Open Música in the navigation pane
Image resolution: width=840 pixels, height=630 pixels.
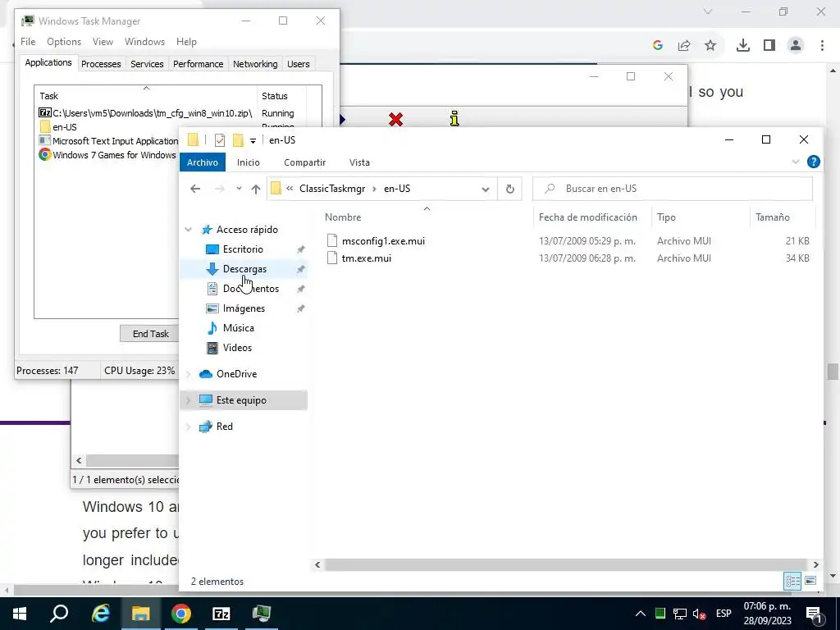pyautogui.click(x=239, y=328)
